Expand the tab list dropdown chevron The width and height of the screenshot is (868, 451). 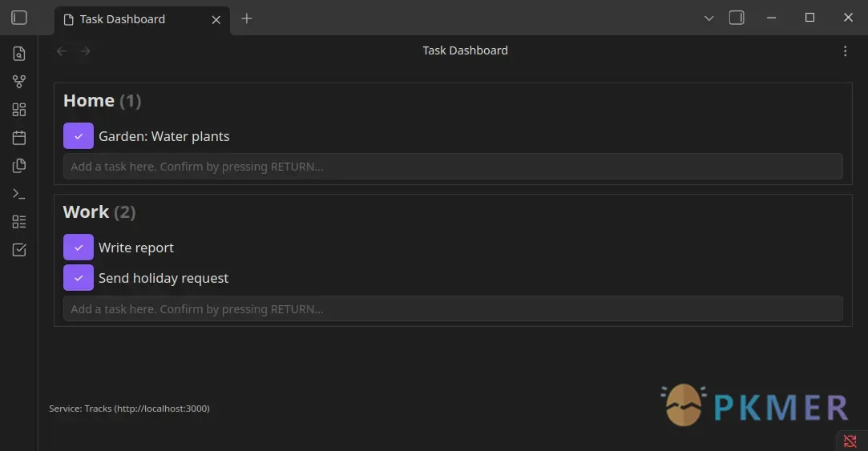pos(709,18)
